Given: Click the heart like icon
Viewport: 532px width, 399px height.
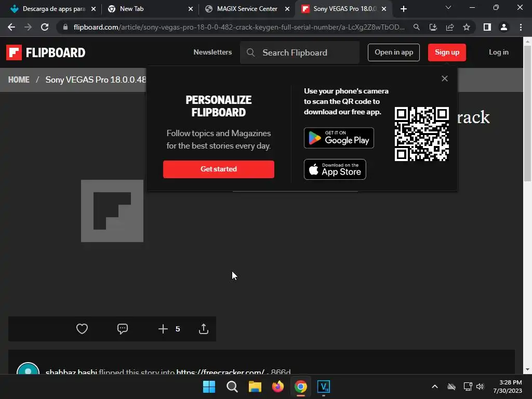Looking at the screenshot, I should tap(82, 329).
